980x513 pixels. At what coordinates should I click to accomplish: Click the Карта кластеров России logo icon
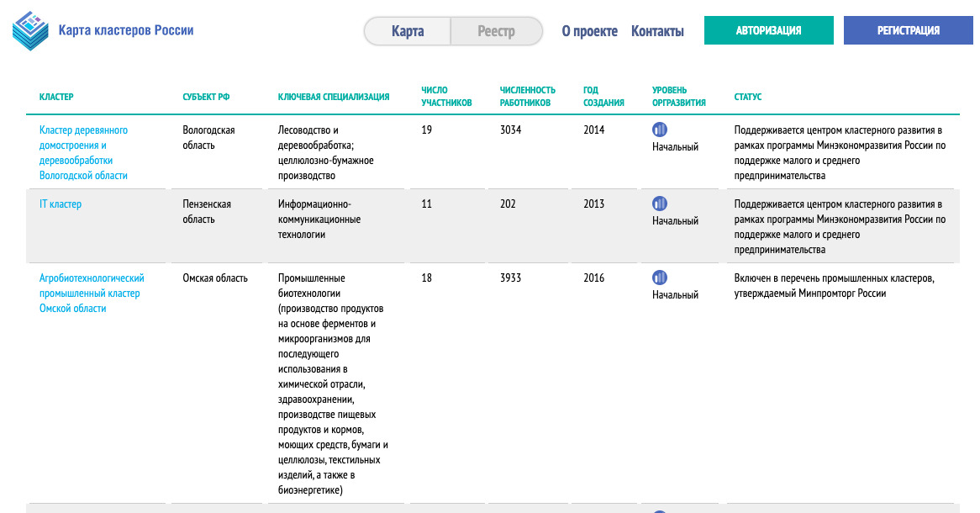(x=31, y=31)
